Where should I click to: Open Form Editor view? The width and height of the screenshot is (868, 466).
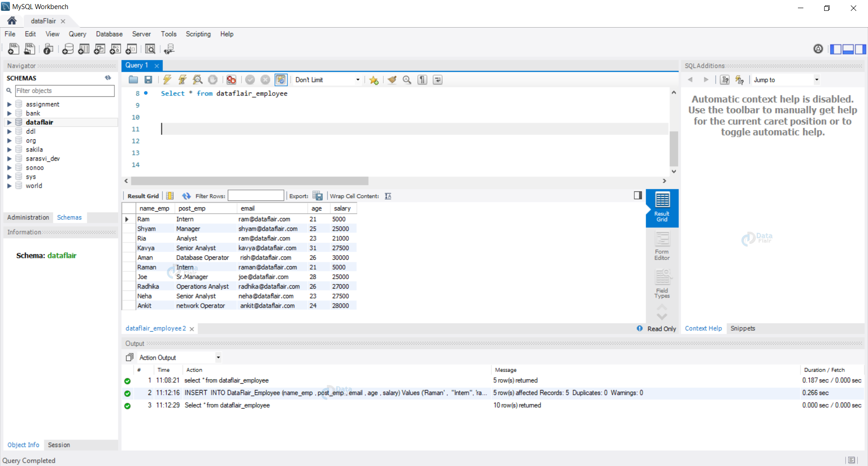coord(662,247)
